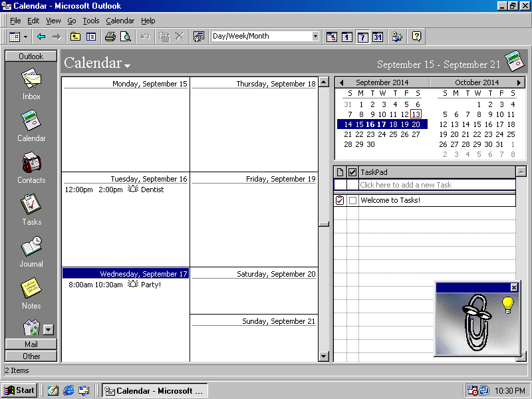The height and width of the screenshot is (399, 532).
Task: Click the New Appointment toolbar icon
Action: tap(14, 37)
